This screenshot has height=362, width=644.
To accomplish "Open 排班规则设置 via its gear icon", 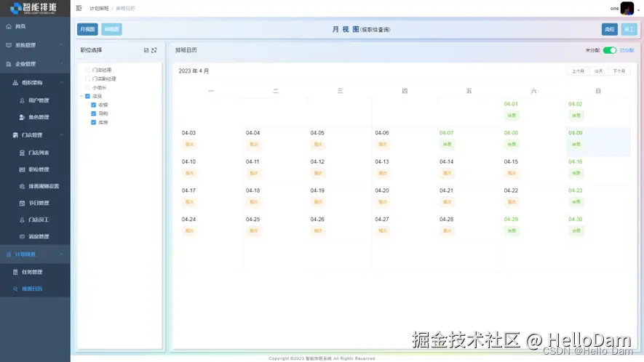I will tap(22, 186).
